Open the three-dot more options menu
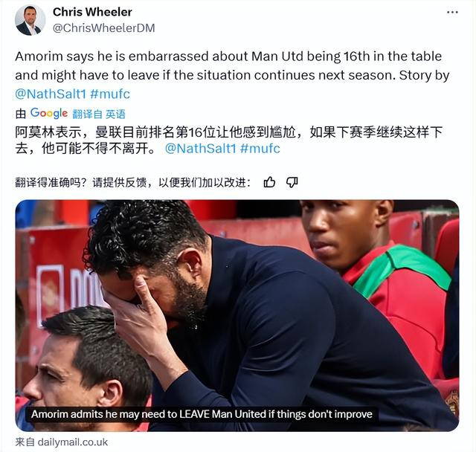This screenshot has width=476, height=452. tap(452, 13)
